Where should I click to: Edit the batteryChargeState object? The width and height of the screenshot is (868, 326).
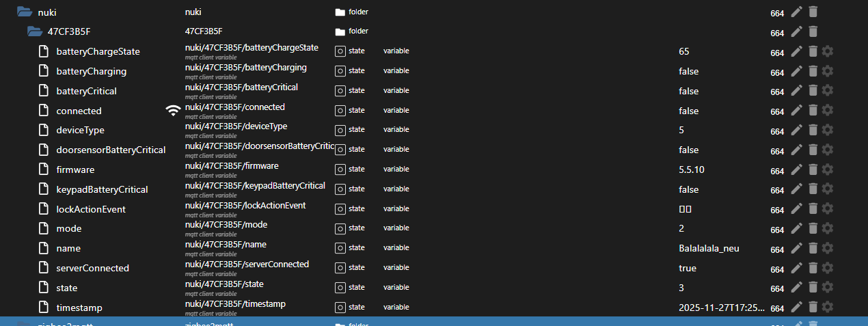click(x=796, y=51)
